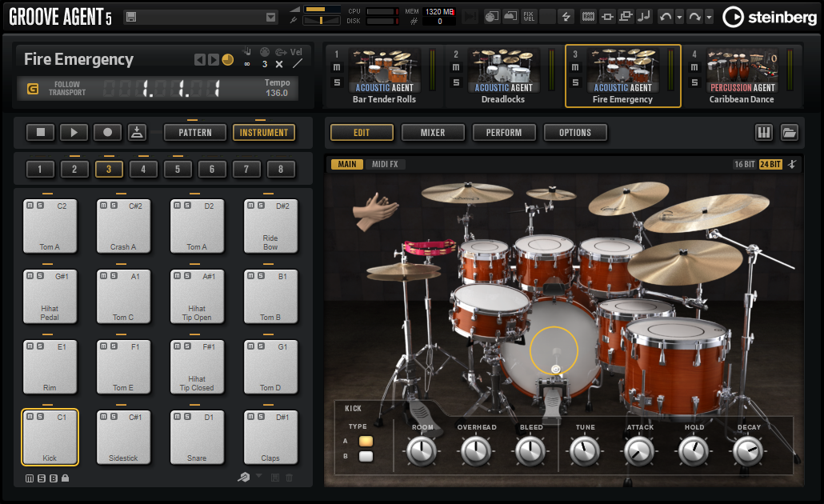Click the icon beside the 24 BIT button
This screenshot has height=504, width=824.
792,165
